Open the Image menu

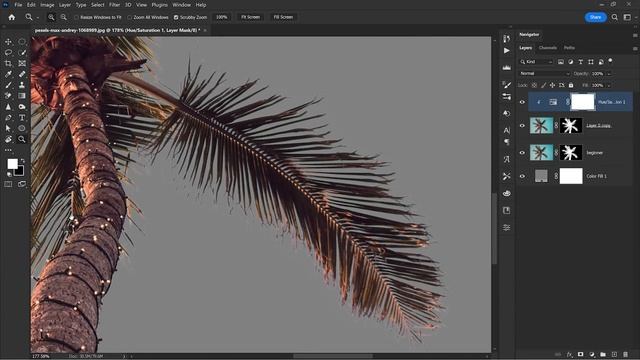pyautogui.click(x=47, y=5)
